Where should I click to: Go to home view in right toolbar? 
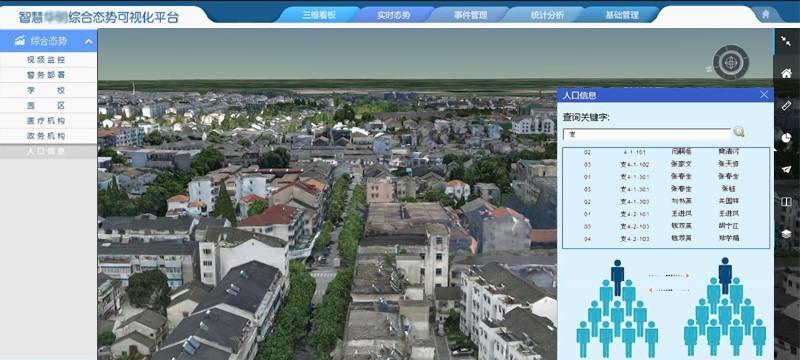point(786,73)
